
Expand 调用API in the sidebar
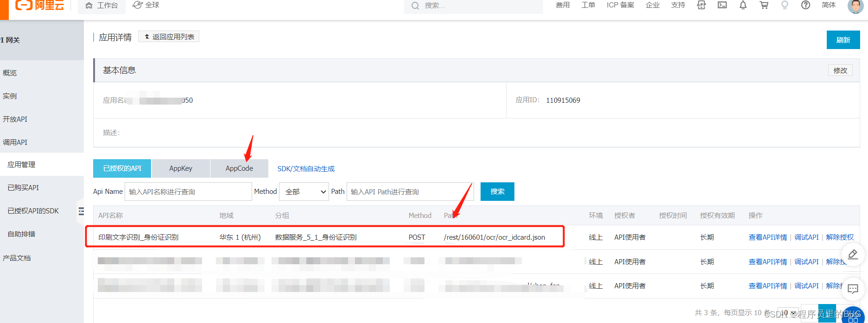point(15,142)
